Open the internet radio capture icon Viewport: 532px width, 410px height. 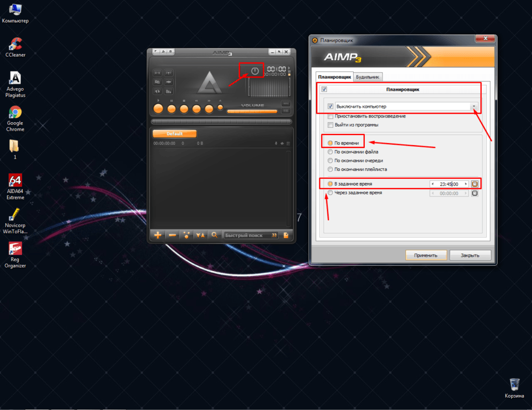[168, 73]
